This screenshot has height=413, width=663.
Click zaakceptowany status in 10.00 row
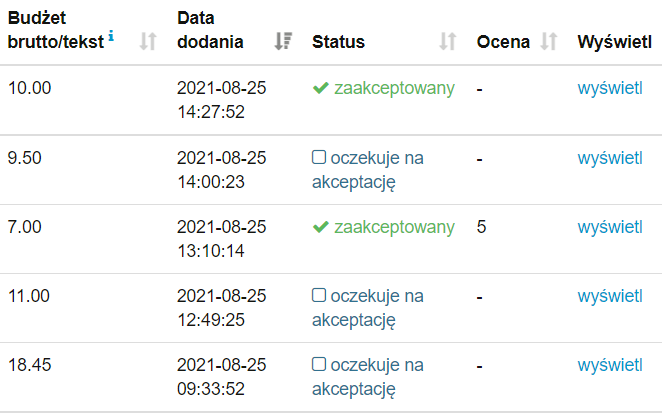(x=394, y=89)
